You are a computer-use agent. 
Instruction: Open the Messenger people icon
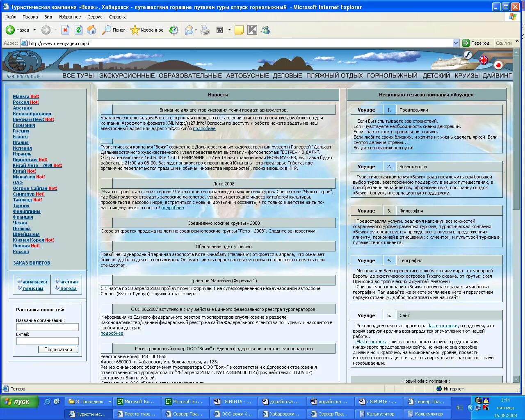coord(266,30)
